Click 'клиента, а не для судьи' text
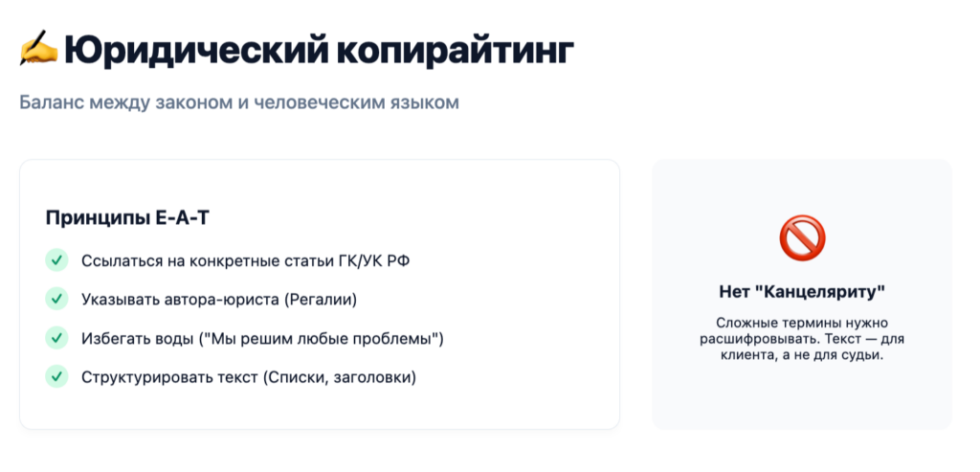 click(x=802, y=355)
